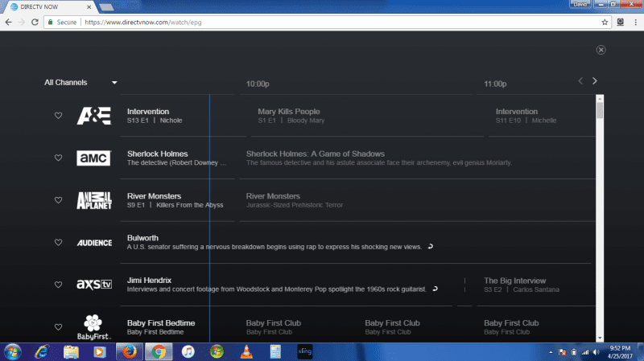Reload the DIRECTV NOW page
Image resolution: width=644 pixels, height=361 pixels.
tap(35, 23)
